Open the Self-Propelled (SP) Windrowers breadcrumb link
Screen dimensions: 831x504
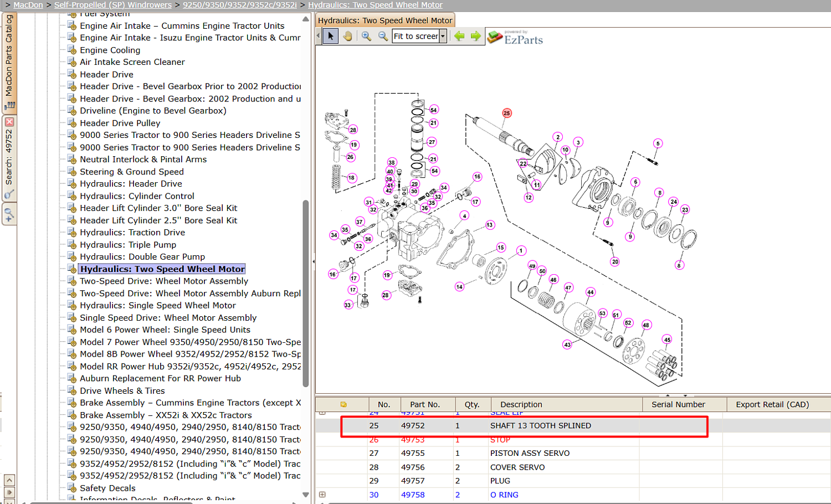113,5
